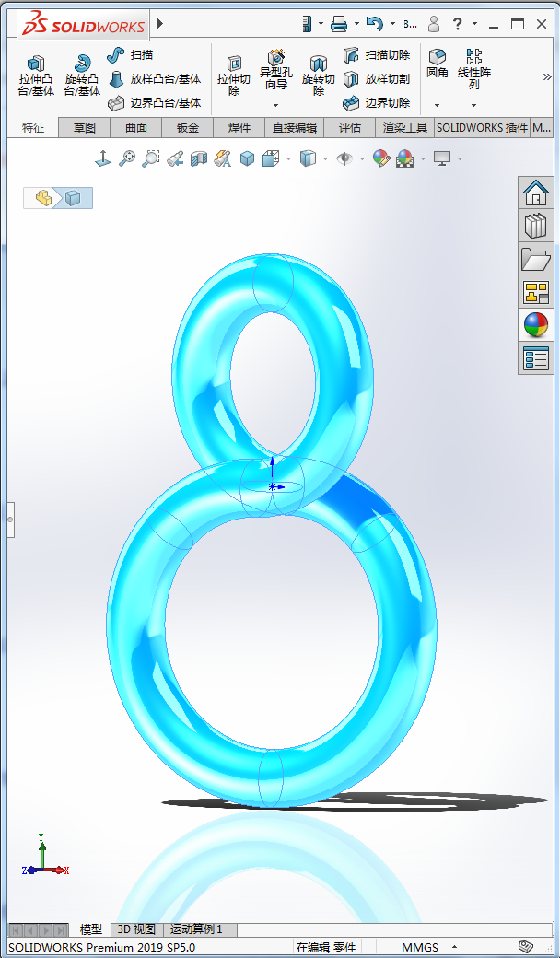Click the Display Style cube icon
The height and width of the screenshot is (958, 560).
(308, 158)
